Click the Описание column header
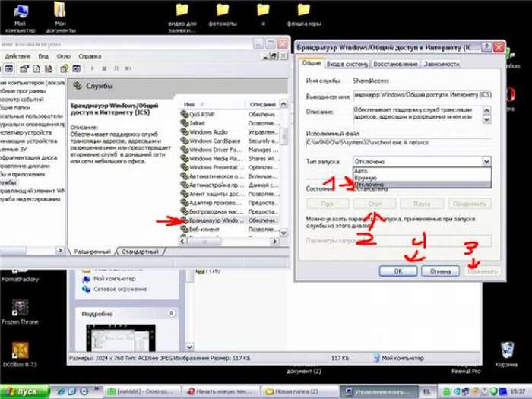Viewport: 532px width, 399px height. [x=262, y=104]
